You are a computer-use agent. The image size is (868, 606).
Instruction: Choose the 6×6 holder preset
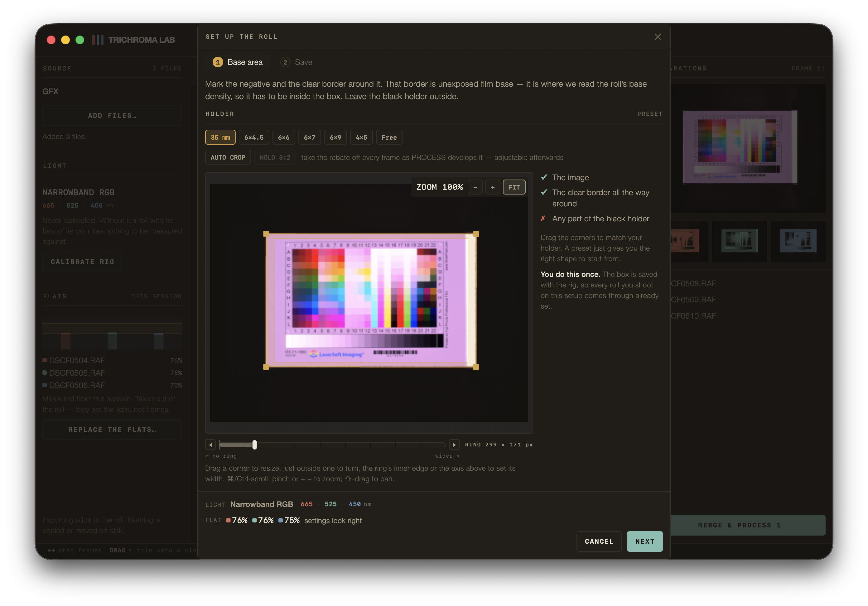(283, 137)
